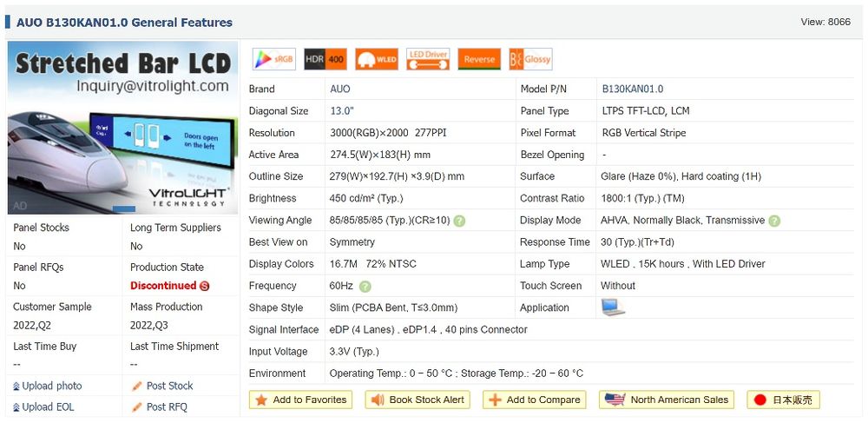Screen dimensions: 868x423
Task: Select the 60Hz frequency value
Action: point(341,286)
